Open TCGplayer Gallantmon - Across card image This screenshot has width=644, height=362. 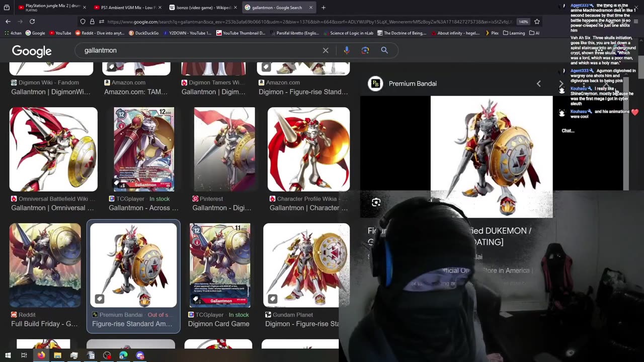[143, 149]
